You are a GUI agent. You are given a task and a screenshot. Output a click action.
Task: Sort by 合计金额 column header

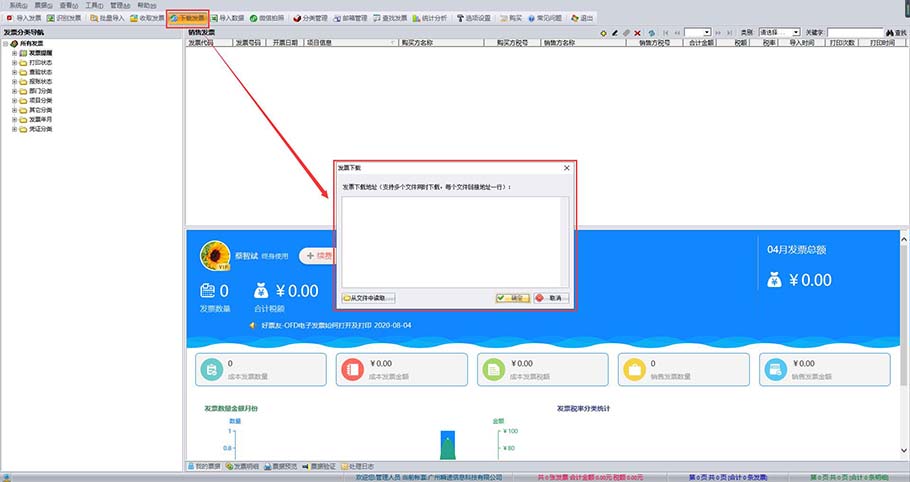[x=701, y=43]
